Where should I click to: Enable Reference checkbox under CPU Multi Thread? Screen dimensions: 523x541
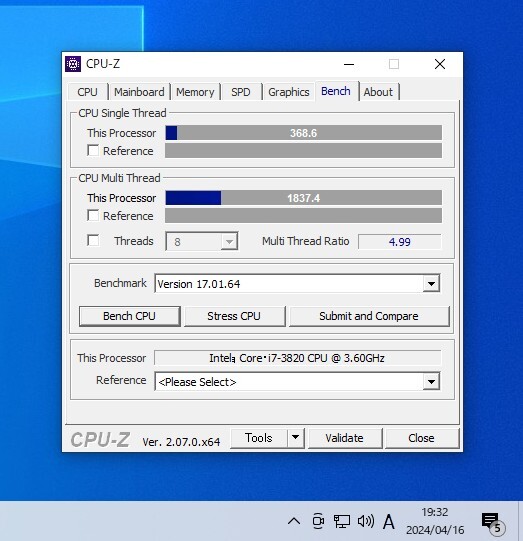pyautogui.click(x=93, y=215)
